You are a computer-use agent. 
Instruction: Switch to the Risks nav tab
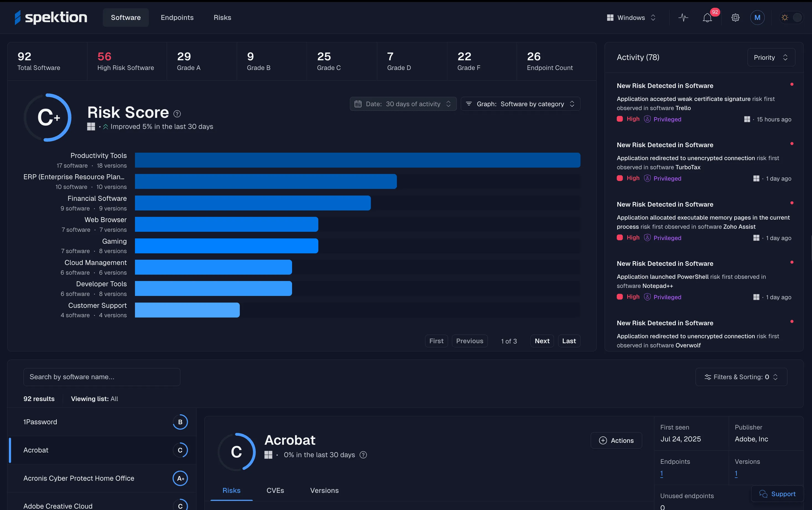[222, 17]
